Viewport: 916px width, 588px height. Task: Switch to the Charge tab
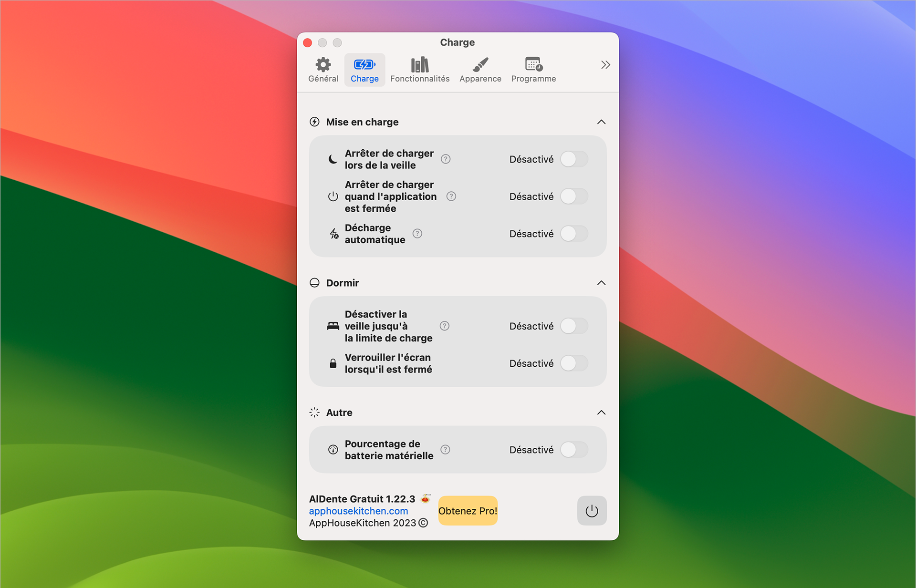point(364,70)
